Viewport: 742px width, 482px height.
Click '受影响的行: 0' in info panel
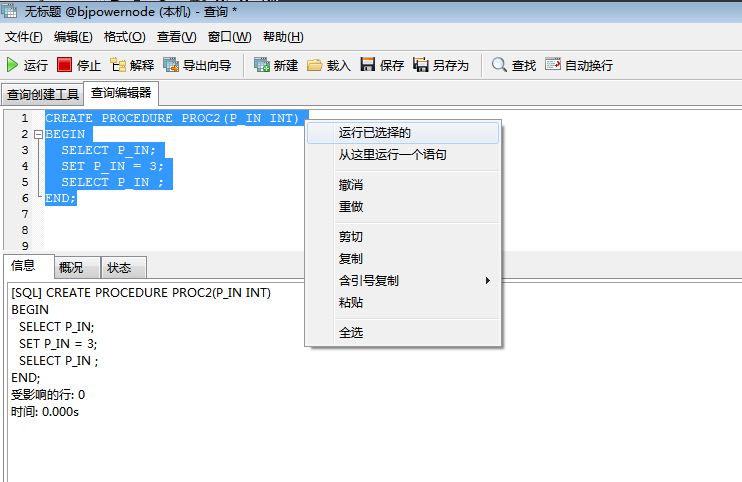[48, 395]
